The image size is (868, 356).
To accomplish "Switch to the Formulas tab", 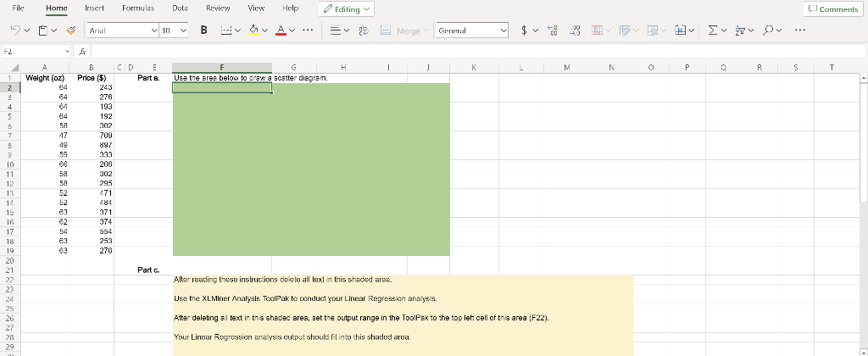I will click(138, 8).
